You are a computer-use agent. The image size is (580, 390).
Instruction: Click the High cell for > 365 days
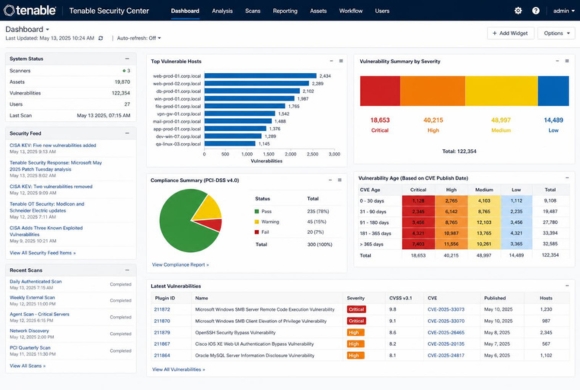(x=451, y=244)
